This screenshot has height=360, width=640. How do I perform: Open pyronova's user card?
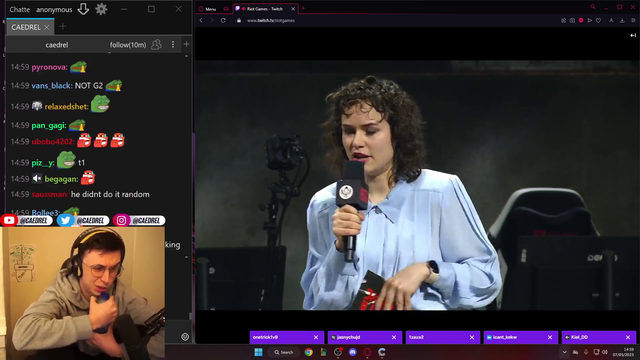(49, 67)
